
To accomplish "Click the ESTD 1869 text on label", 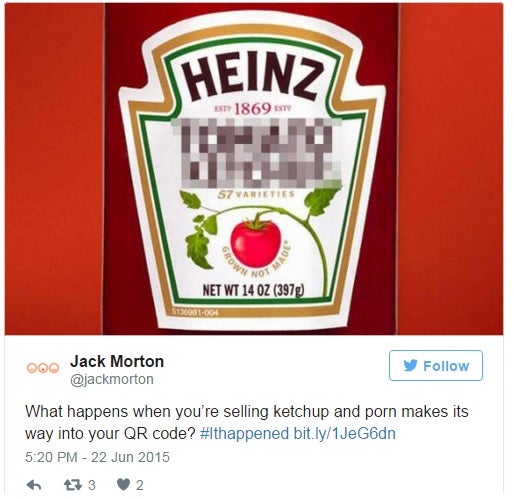I will point(252,109).
